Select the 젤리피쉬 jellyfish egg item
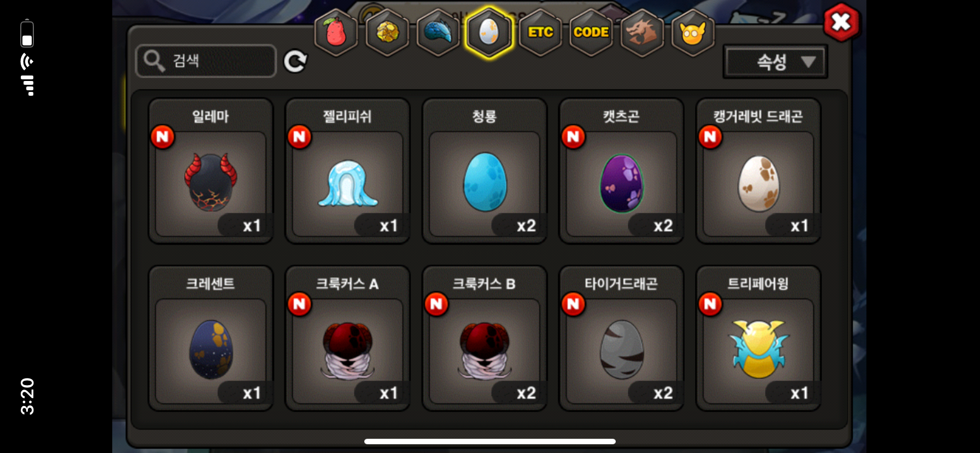 [347, 171]
